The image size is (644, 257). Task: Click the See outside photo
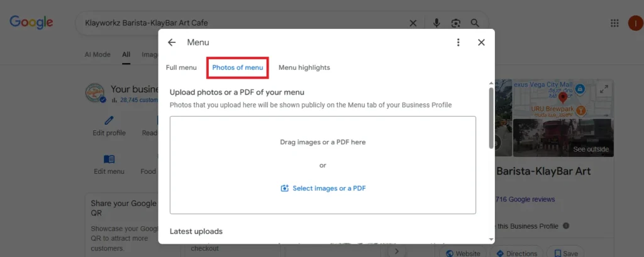click(x=563, y=138)
